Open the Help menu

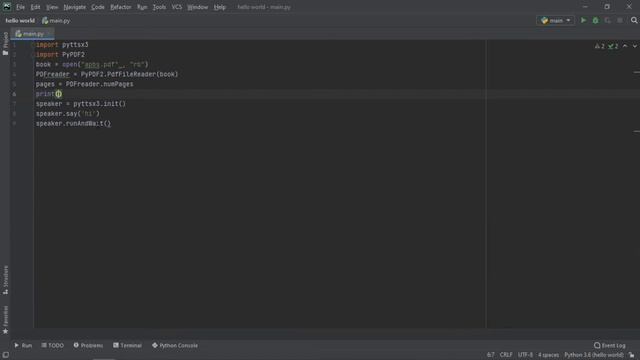point(220,7)
